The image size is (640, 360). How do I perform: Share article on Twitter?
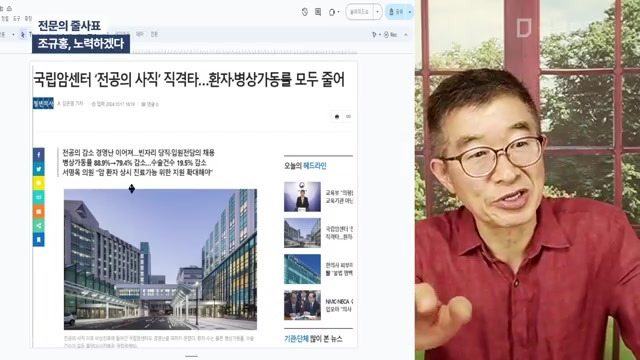click(39, 169)
